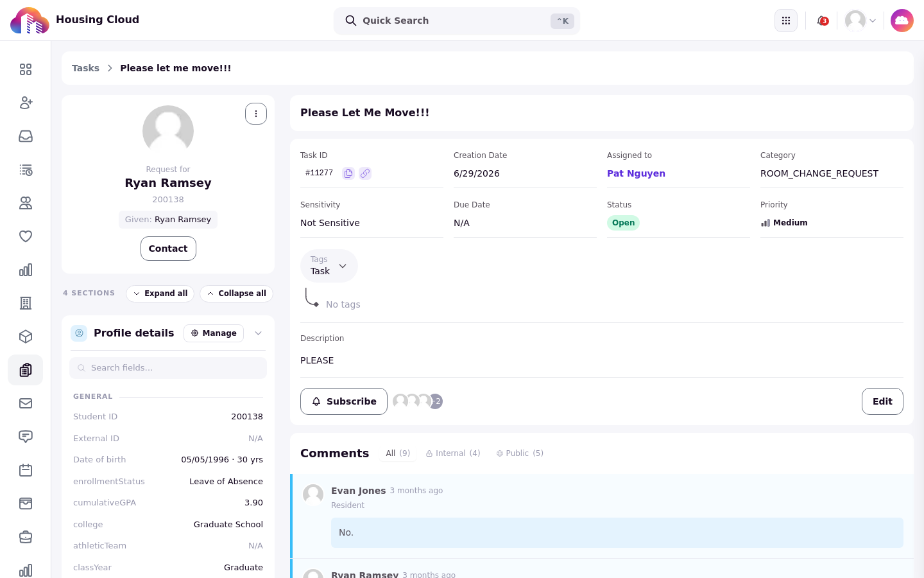The width and height of the screenshot is (924, 578).
Task: Open the tasks clipboard sidebar icon
Action: (26, 370)
